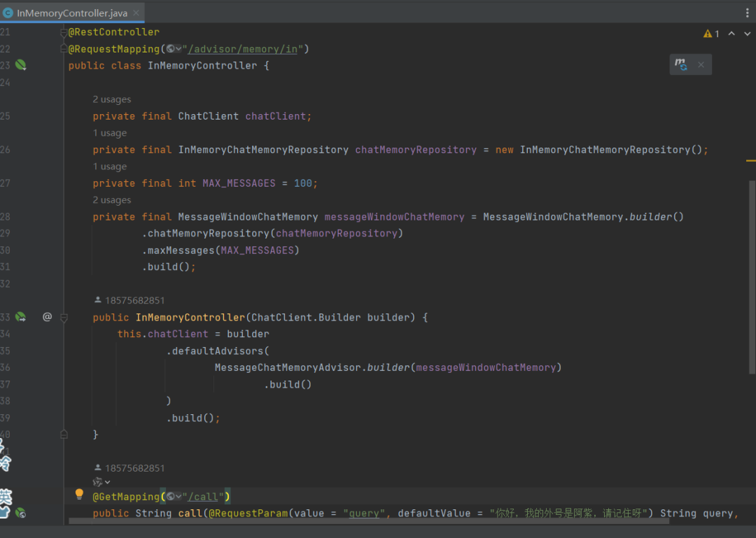This screenshot has height=538, width=756.
Task: Open URL globe dropdown in @GetMapping
Action: click(174, 497)
